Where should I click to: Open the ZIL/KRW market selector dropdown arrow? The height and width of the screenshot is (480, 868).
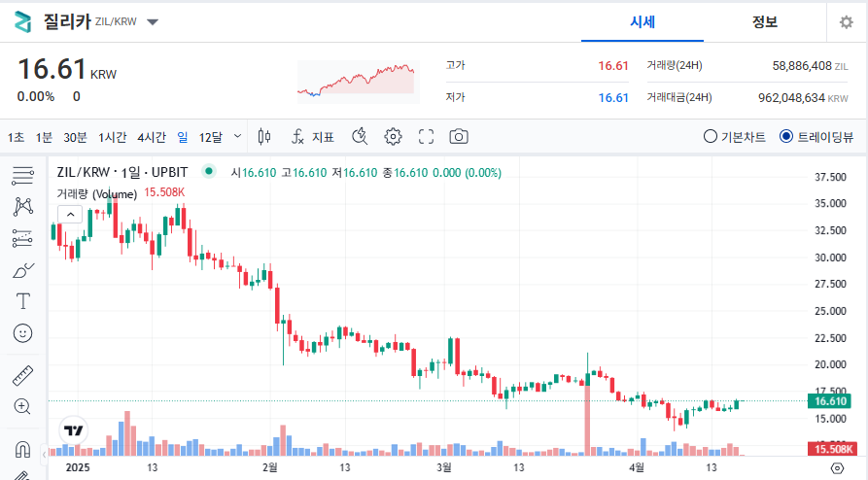tap(153, 22)
